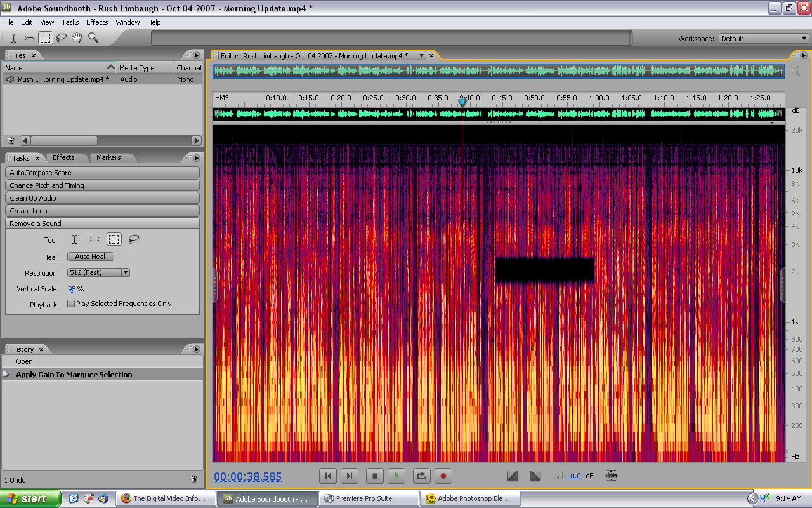
Task: Open the Effects menu
Action: [97, 22]
